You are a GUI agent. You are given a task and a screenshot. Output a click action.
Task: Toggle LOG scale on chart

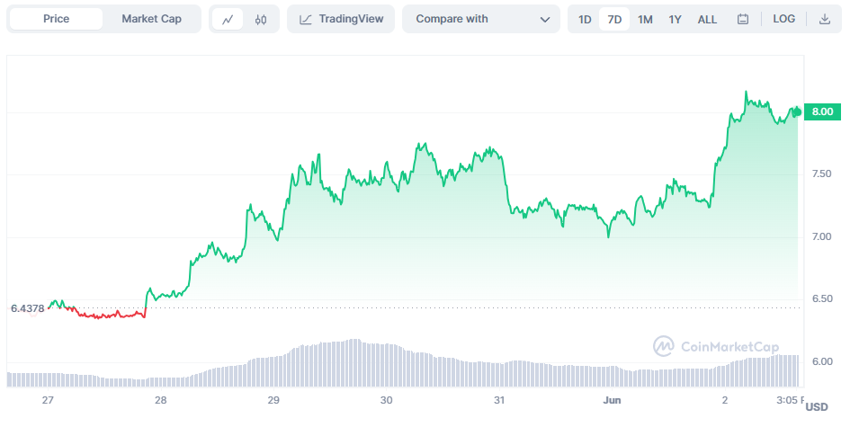(x=783, y=19)
